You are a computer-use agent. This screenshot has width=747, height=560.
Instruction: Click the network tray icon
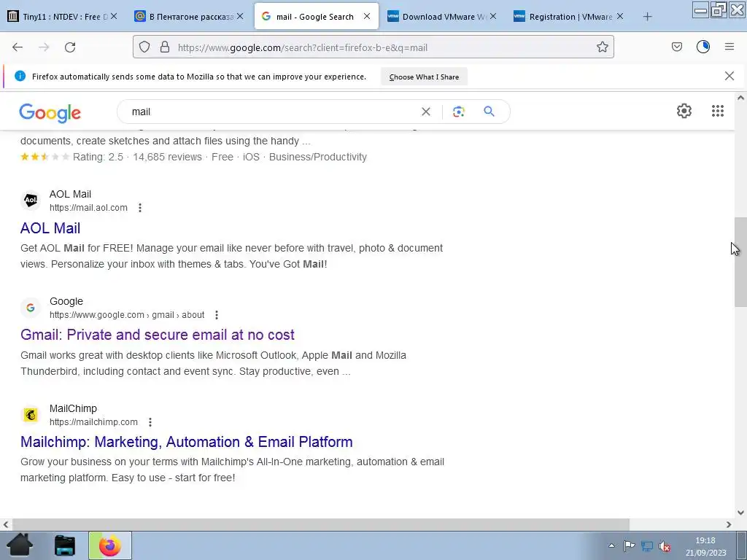pos(647,545)
